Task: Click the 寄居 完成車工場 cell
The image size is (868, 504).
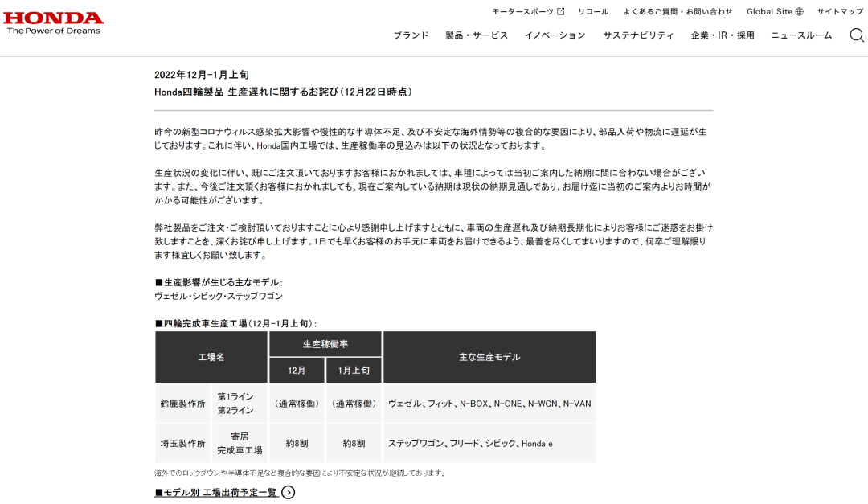Action: tap(240, 444)
